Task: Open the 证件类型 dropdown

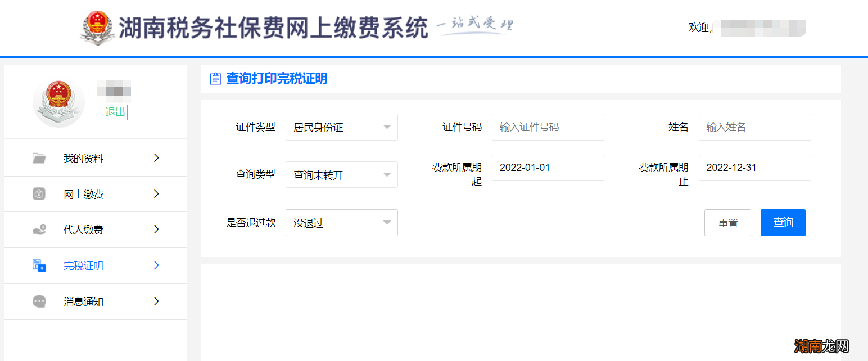Action: click(x=341, y=127)
